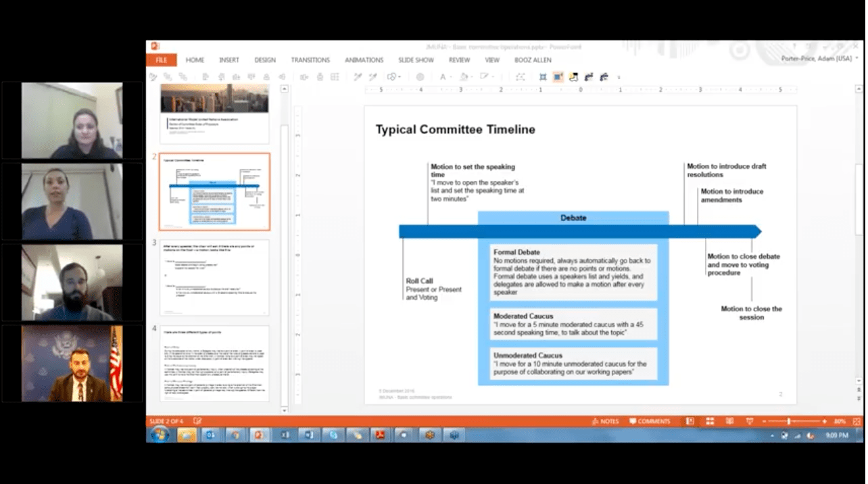Click the spell check icon in status bar
868x484 pixels.
tap(197, 421)
